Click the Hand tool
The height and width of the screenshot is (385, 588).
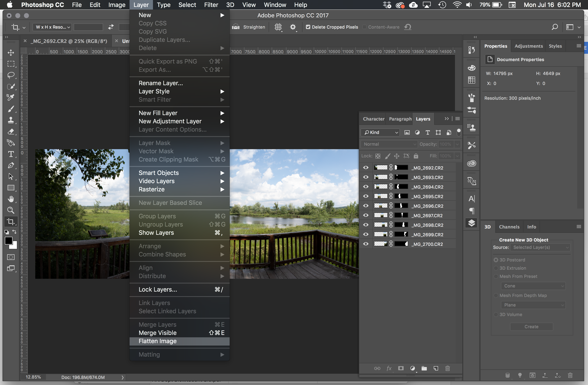coord(11,199)
